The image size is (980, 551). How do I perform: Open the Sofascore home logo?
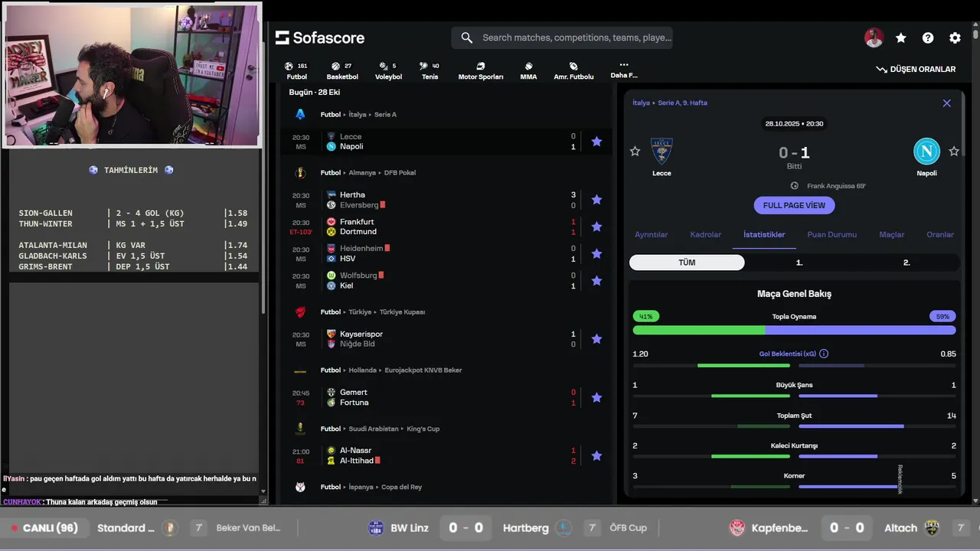(320, 37)
